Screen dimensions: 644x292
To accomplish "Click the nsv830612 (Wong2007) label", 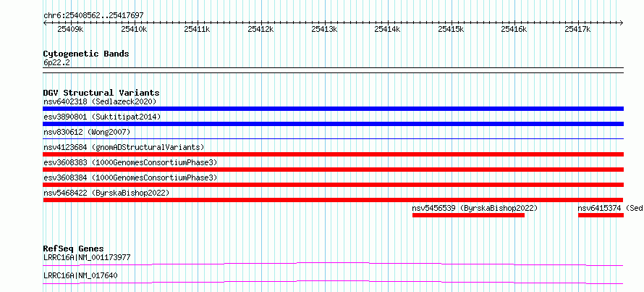I will click(87, 132).
